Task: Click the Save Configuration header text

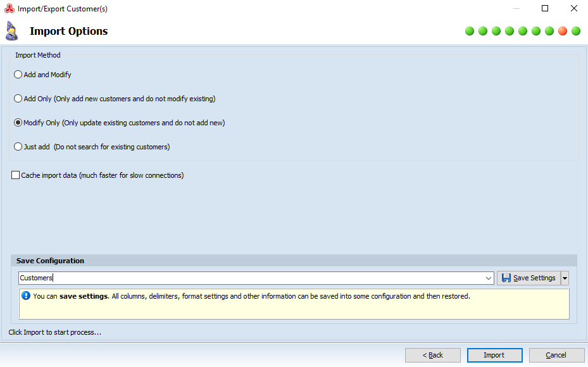Action: [x=50, y=261]
